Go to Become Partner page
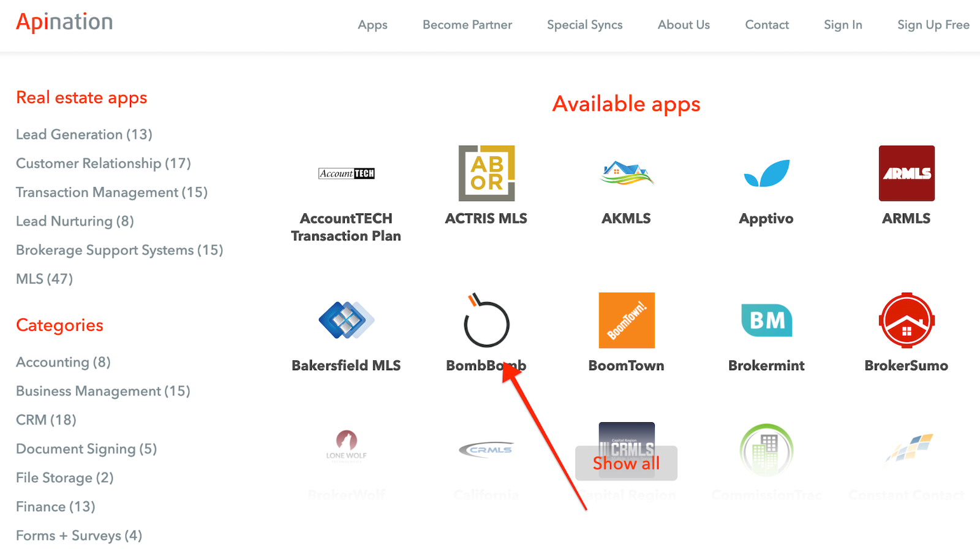 pos(467,25)
